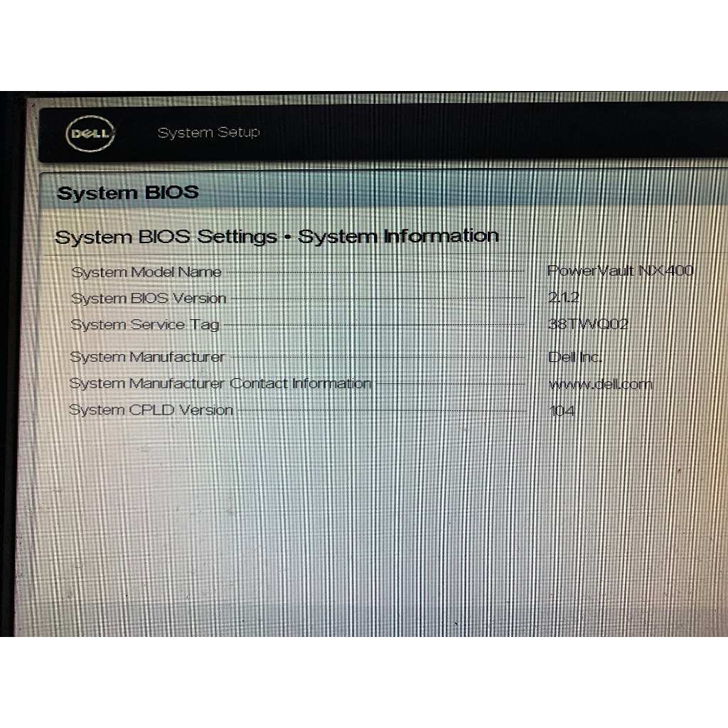Image resolution: width=728 pixels, height=728 pixels.
Task: Click the service tag value 38TWQ02
Action: tap(588, 323)
